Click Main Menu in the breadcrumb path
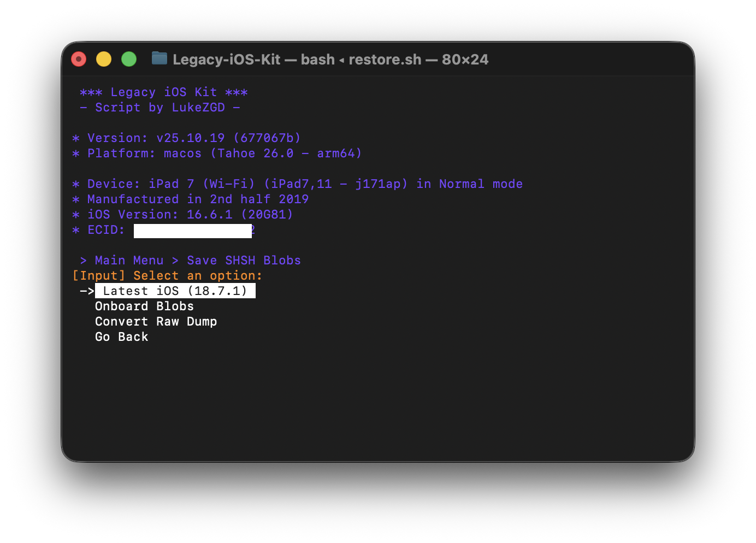This screenshot has height=543, width=756. pyautogui.click(x=129, y=261)
